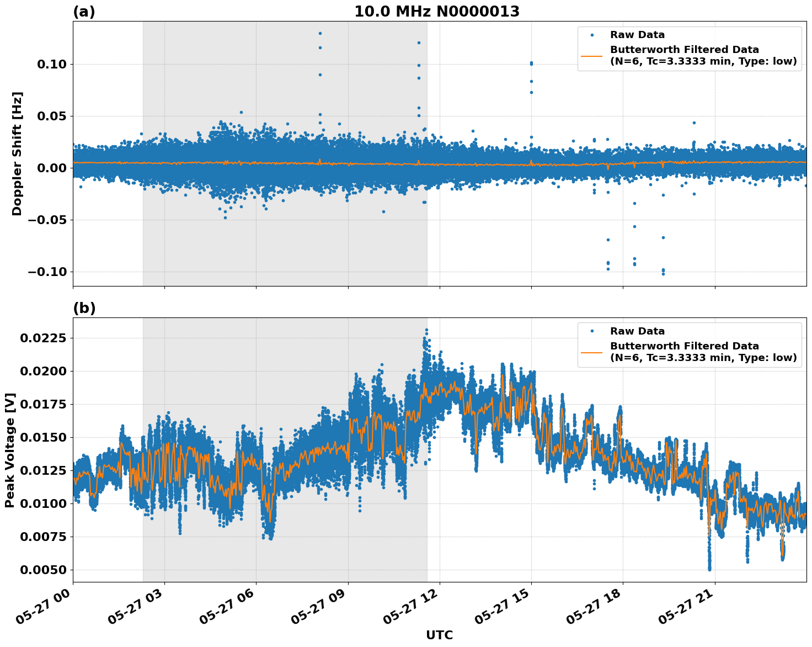
Task: Click the highest Doppler outlier point in panel (a)
Action: coord(321,34)
